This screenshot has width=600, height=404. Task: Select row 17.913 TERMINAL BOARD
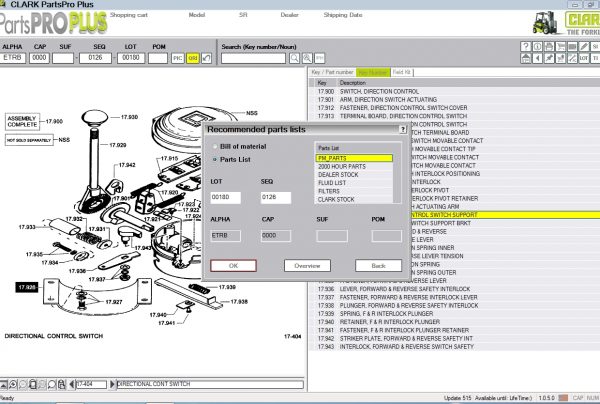click(454, 116)
